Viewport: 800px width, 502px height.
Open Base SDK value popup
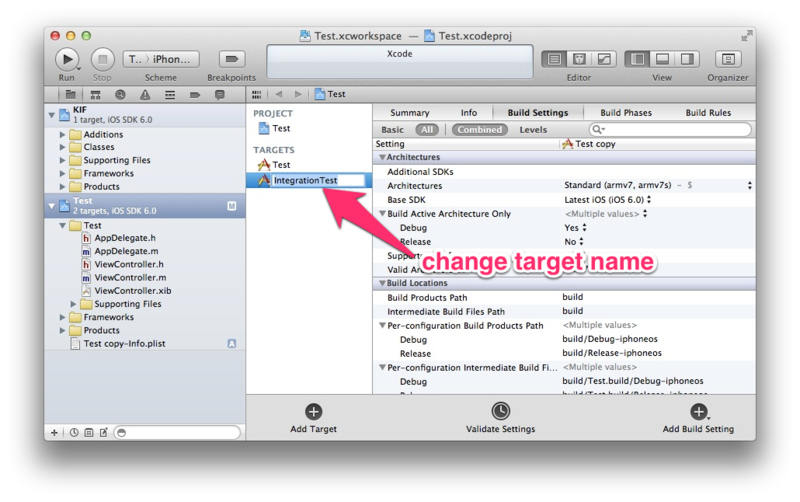pyautogui.click(x=649, y=200)
